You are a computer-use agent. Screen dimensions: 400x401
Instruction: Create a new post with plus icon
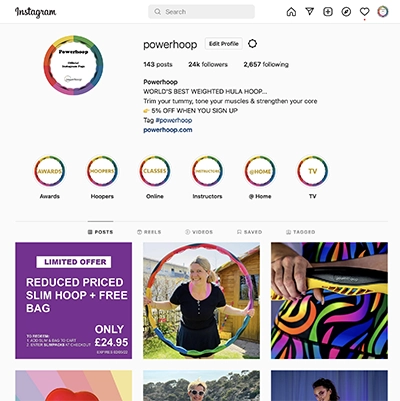(x=328, y=12)
